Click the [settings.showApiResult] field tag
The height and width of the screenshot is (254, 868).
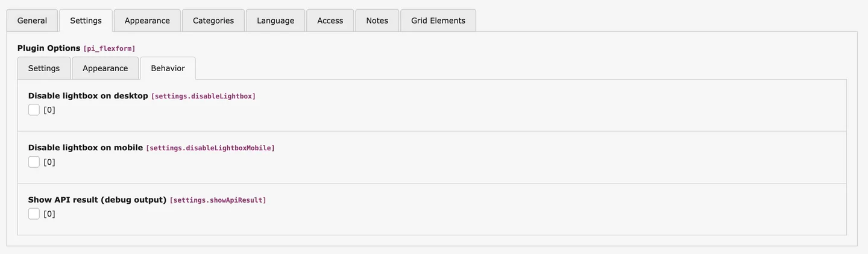coord(218,200)
